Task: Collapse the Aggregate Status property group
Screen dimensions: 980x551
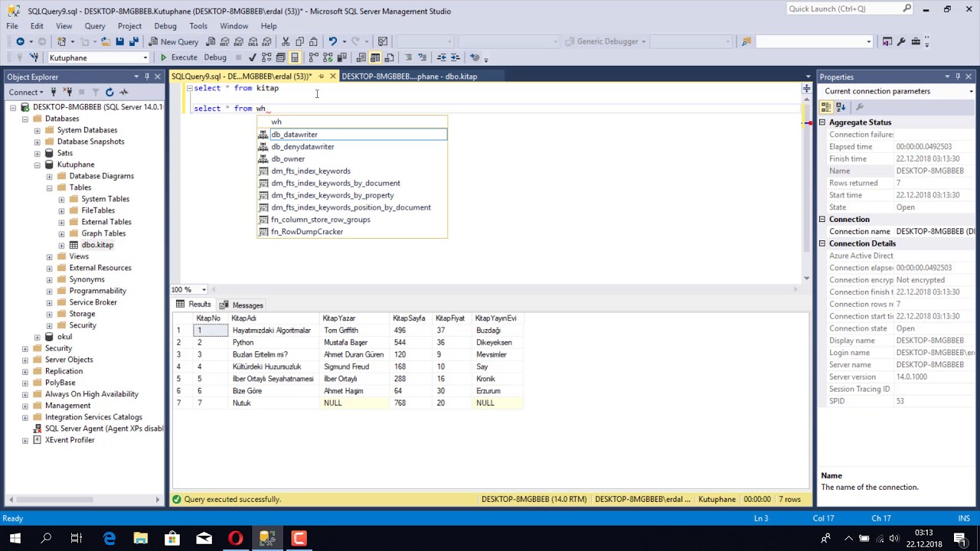Action: [822, 122]
